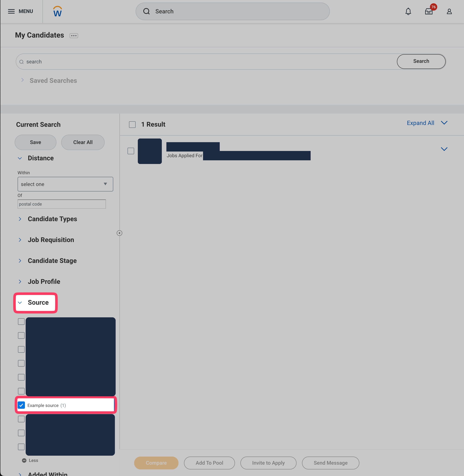Image resolution: width=464 pixels, height=476 pixels.
Task: Click the Less minus icon under sources
Action: point(24,460)
